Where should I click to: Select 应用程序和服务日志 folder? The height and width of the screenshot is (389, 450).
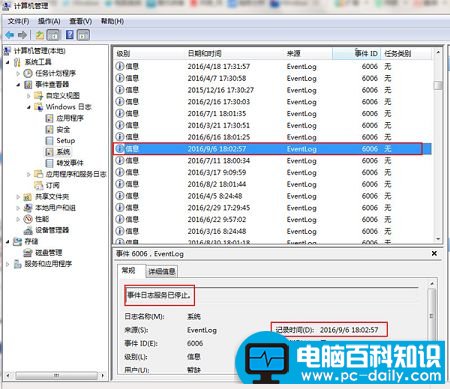(x=76, y=174)
